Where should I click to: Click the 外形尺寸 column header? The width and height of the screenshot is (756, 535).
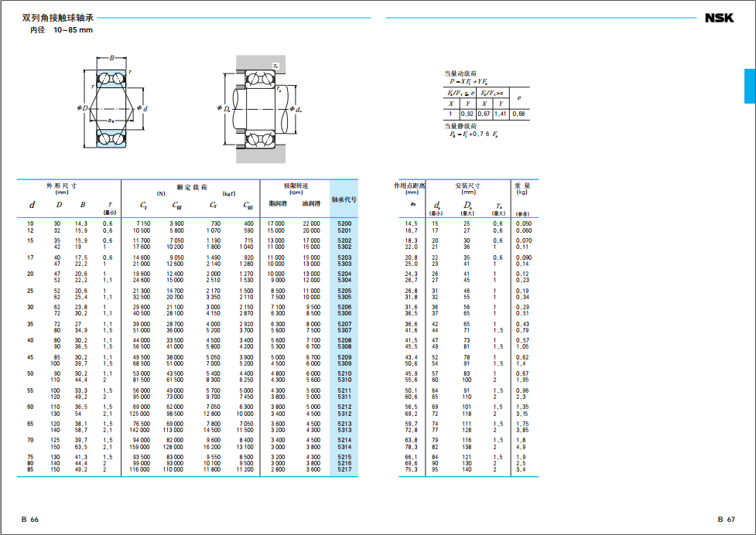[62, 186]
